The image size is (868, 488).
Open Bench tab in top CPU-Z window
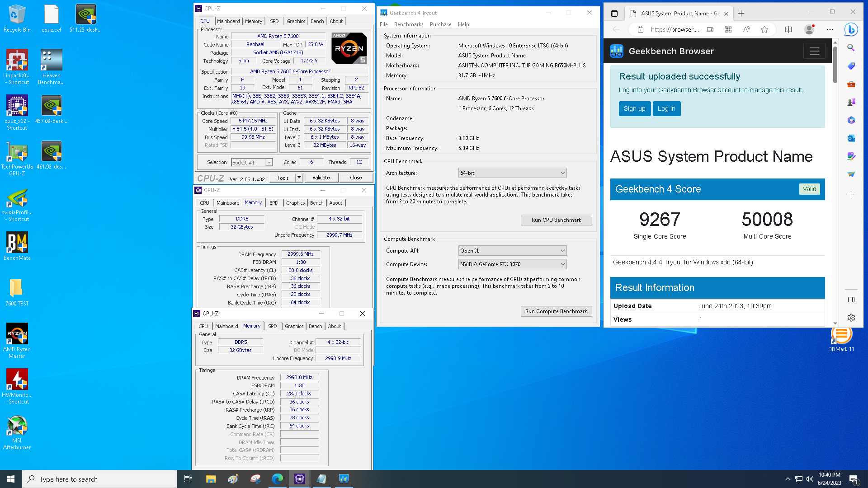(x=317, y=21)
